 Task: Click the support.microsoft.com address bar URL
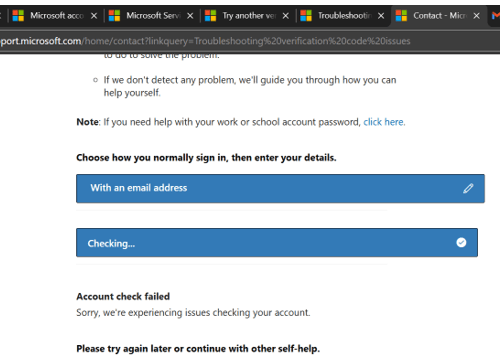(205, 41)
